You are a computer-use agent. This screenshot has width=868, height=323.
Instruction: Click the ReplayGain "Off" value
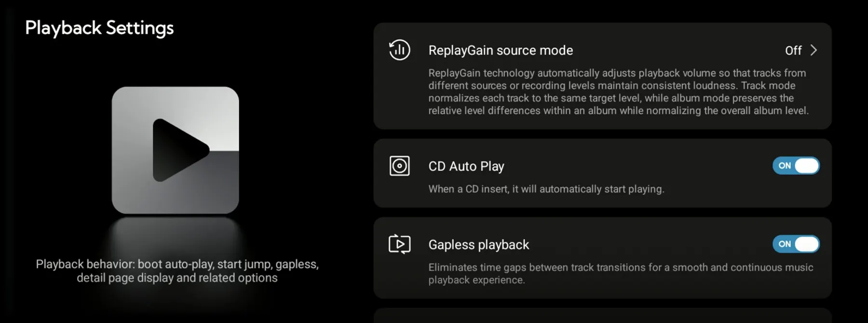pyautogui.click(x=793, y=51)
